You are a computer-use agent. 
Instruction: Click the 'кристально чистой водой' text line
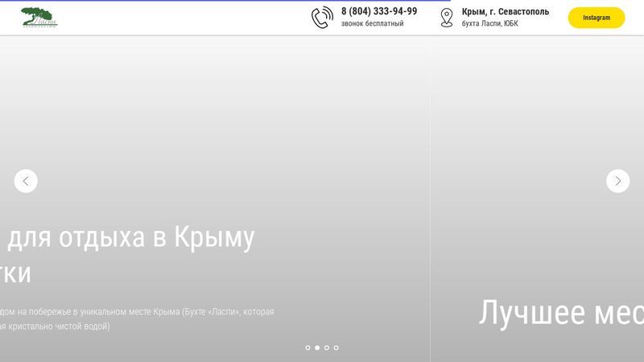tap(55, 327)
